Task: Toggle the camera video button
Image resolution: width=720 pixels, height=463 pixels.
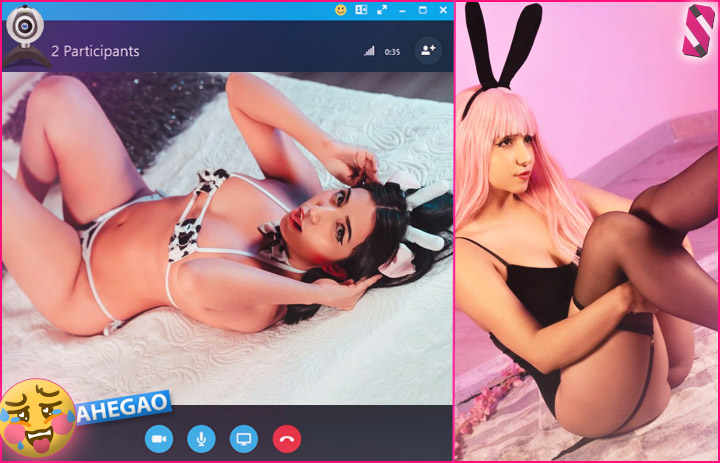Action: tap(159, 439)
